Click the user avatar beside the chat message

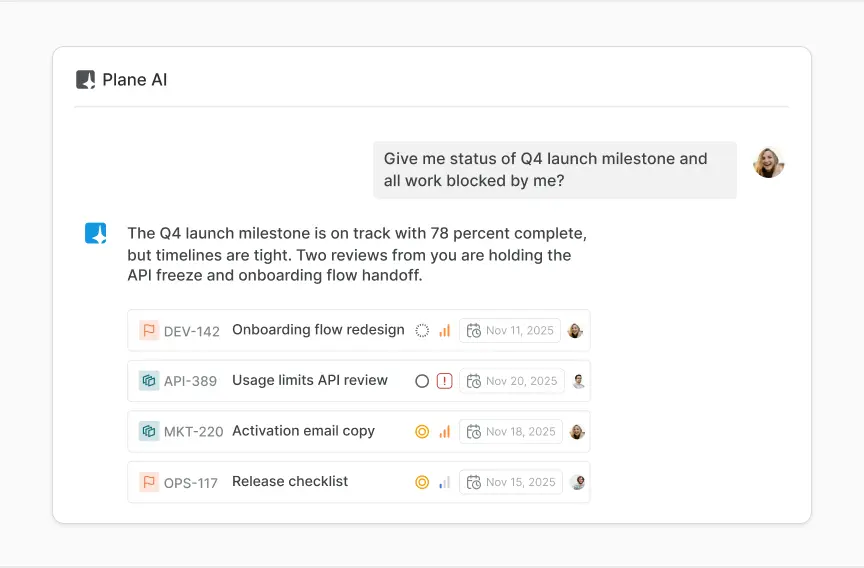(x=768, y=163)
